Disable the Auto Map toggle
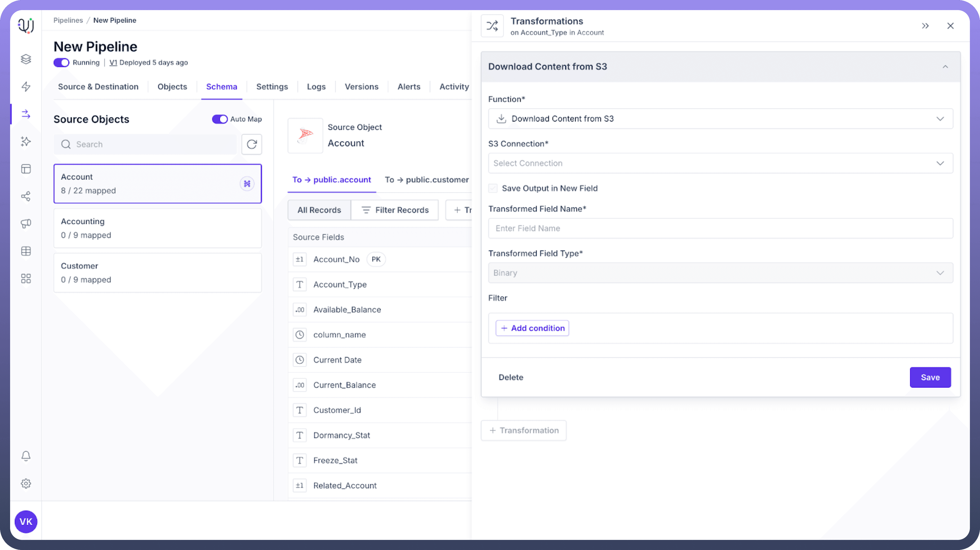This screenshot has height=550, width=980. point(219,119)
